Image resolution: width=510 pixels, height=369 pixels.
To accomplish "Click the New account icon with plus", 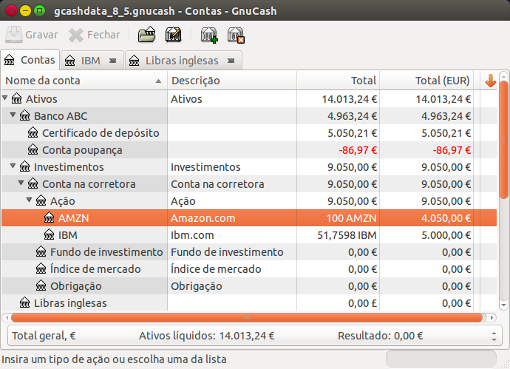I will point(209,35).
